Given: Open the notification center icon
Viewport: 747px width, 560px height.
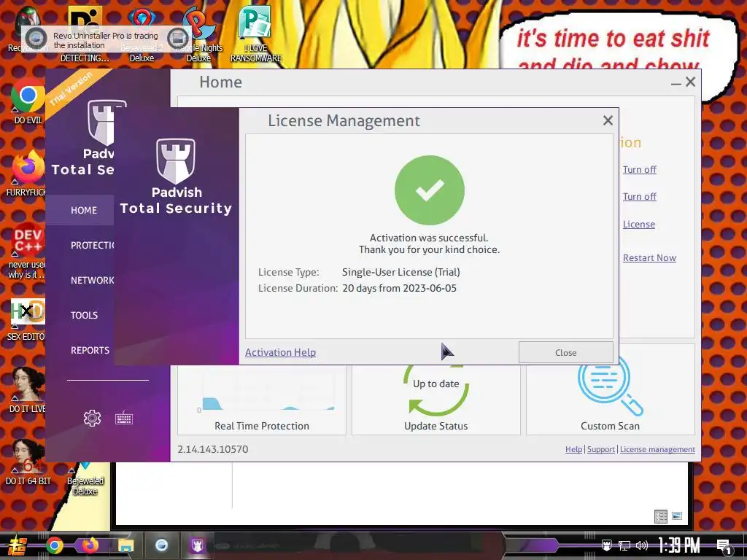Looking at the screenshot, I should (724, 545).
